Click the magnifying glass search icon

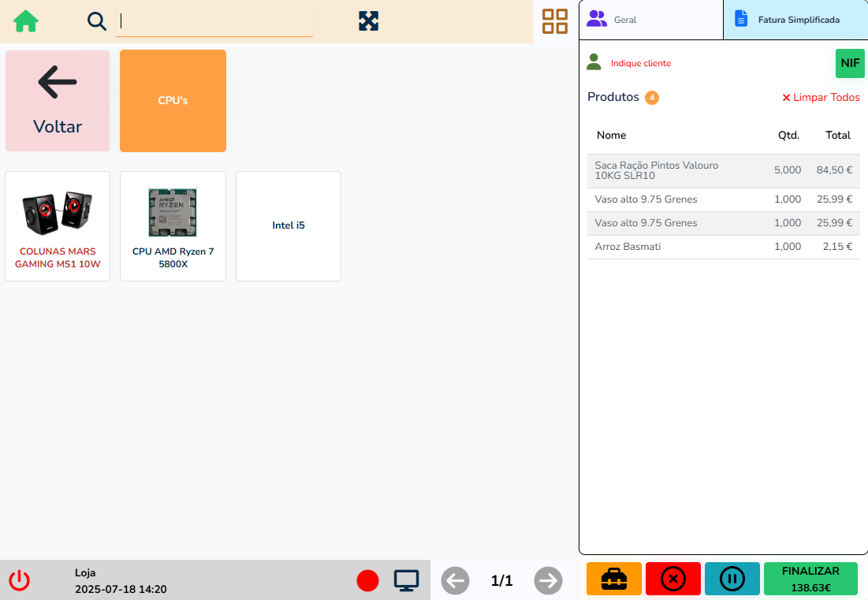click(97, 21)
